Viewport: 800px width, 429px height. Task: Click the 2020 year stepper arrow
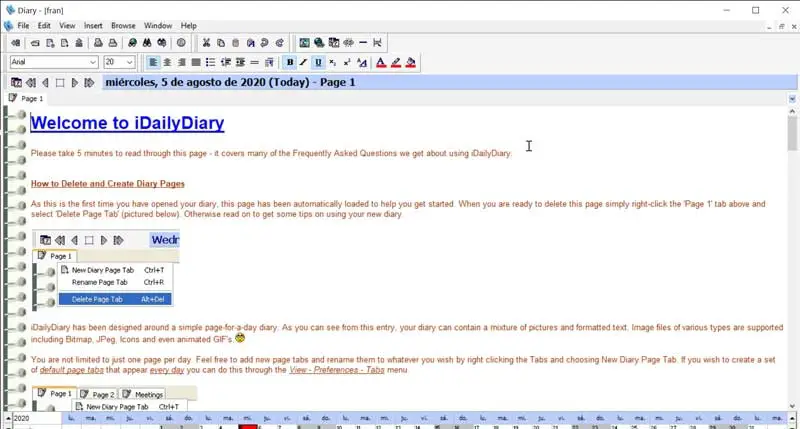tap(8, 418)
